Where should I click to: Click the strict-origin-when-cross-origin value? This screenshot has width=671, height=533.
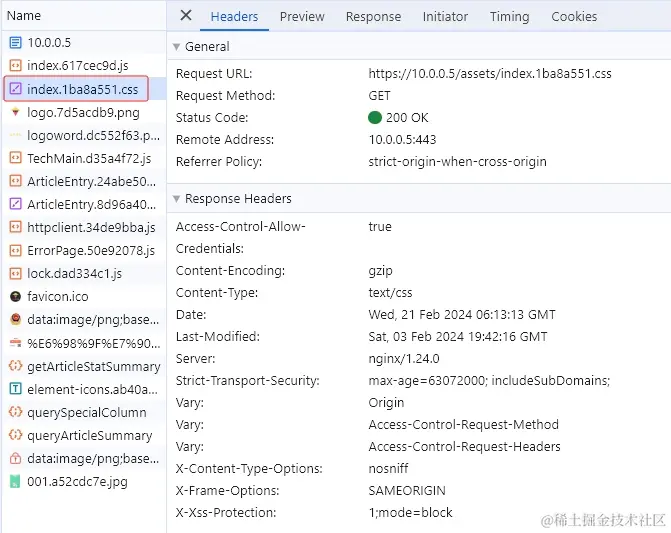[457, 162]
